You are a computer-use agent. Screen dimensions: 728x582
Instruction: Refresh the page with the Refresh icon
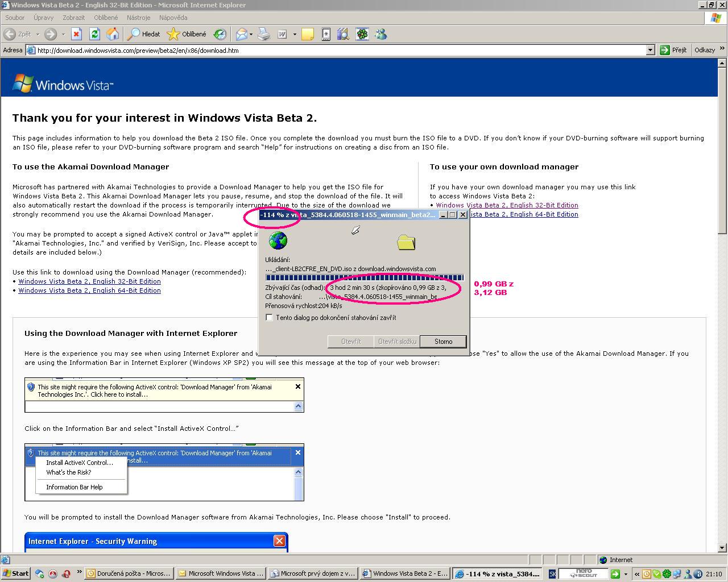(94, 34)
